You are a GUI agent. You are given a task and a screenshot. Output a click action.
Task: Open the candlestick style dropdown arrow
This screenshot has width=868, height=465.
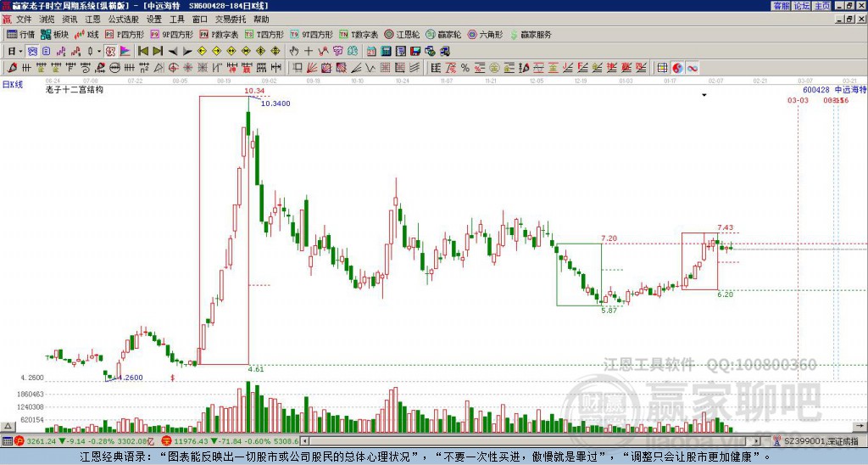(98, 51)
